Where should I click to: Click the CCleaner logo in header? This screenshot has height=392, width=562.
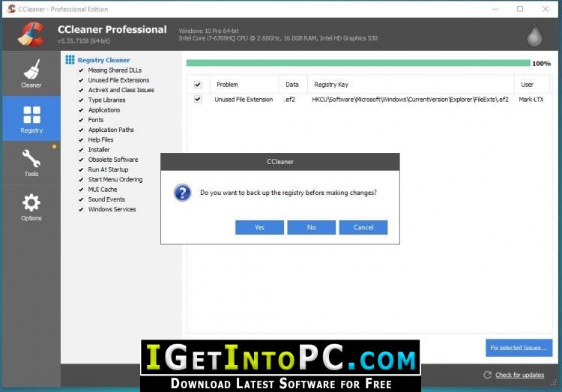31,34
